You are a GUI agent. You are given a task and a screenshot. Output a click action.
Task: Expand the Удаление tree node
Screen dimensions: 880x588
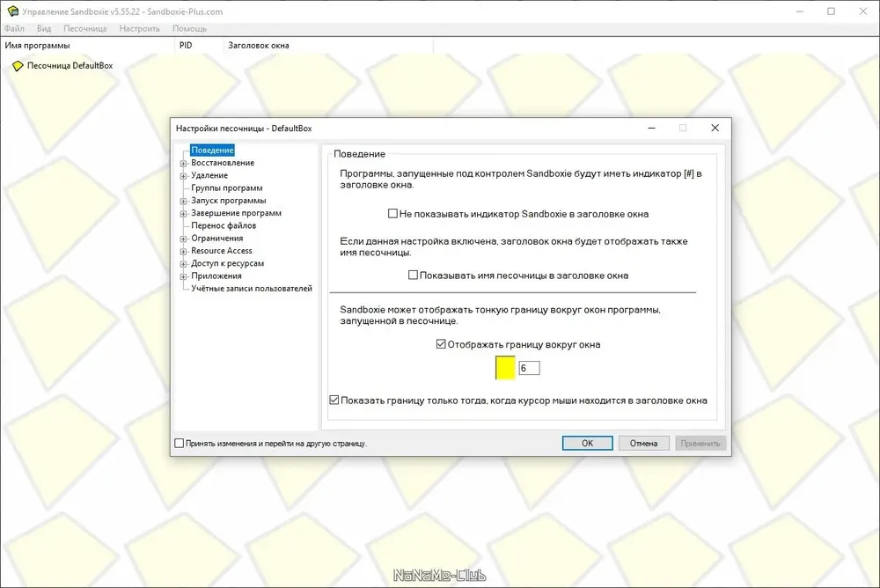tap(184, 176)
